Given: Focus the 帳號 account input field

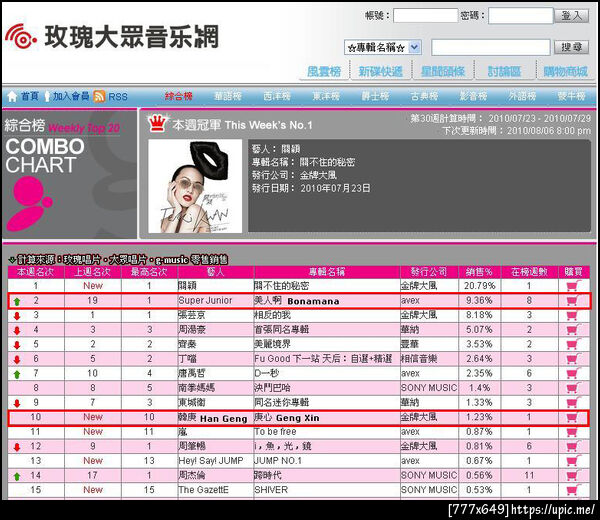Looking at the screenshot, I should (x=426, y=16).
